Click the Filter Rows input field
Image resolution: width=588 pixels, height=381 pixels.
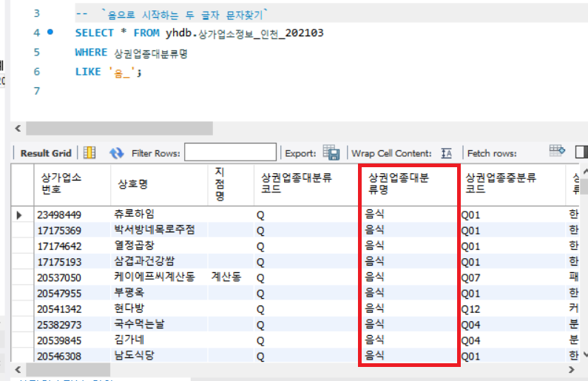[x=230, y=152]
